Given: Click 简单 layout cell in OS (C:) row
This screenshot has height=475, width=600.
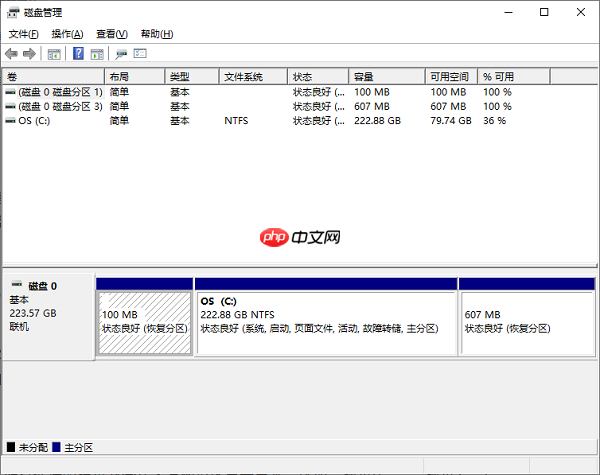Looking at the screenshot, I should coord(119,121).
